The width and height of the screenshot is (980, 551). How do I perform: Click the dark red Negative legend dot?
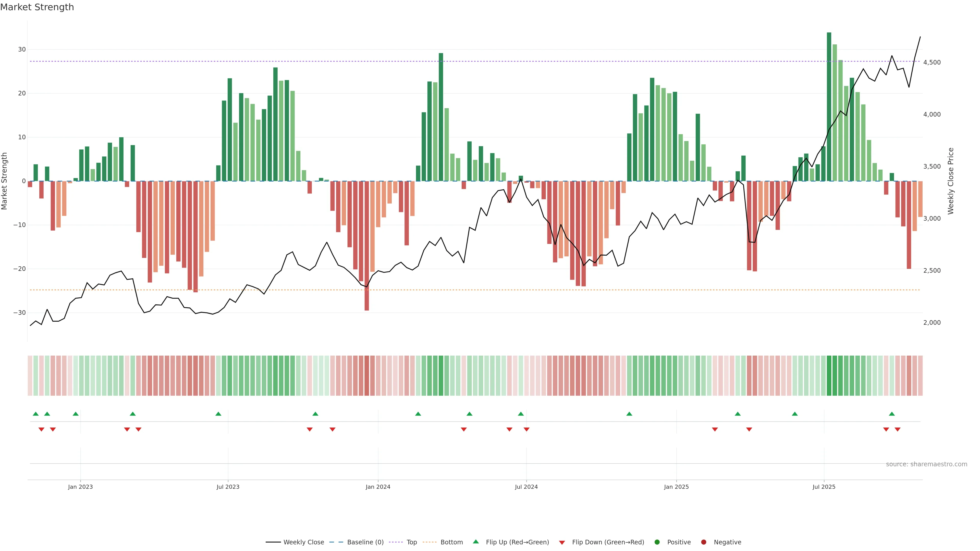(x=703, y=542)
